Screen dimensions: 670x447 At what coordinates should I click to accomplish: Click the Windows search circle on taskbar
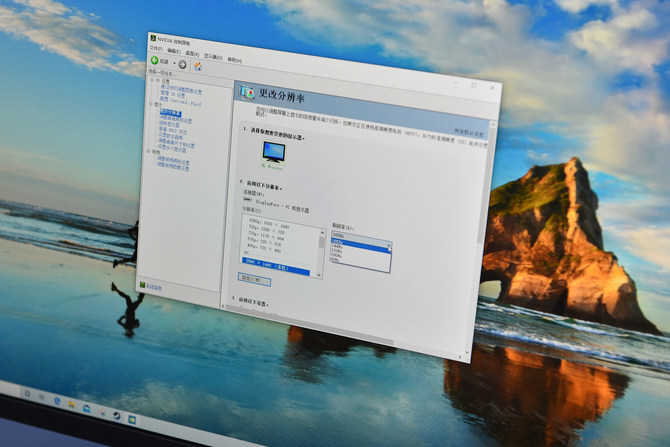pos(27,394)
